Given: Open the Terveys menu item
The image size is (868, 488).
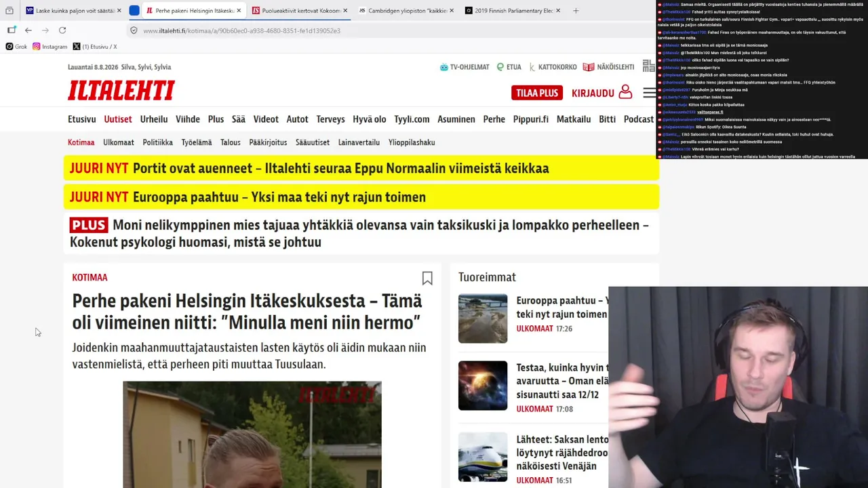Looking at the screenshot, I should [x=330, y=119].
